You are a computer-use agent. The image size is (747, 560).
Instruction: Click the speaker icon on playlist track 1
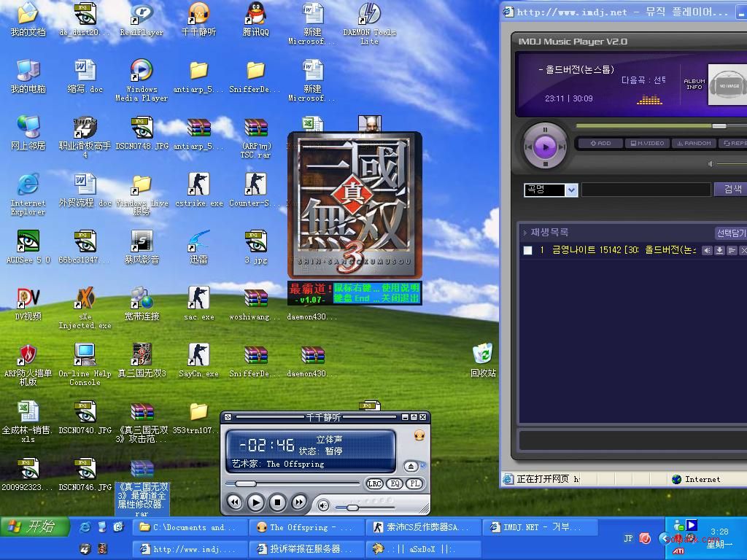(x=705, y=250)
